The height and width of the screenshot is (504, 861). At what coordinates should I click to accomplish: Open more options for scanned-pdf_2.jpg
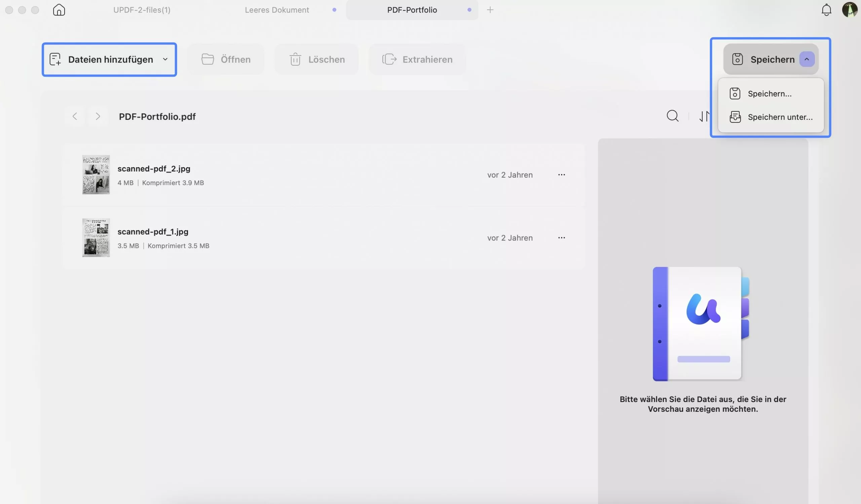pyautogui.click(x=561, y=175)
